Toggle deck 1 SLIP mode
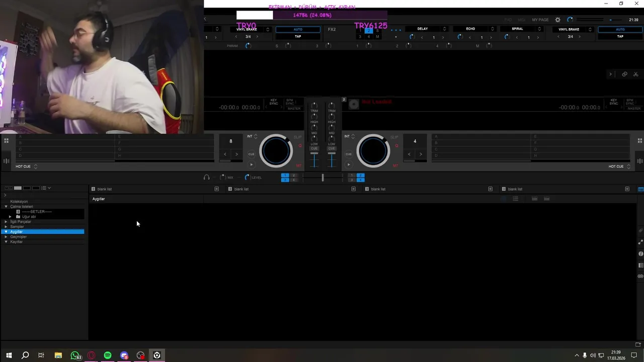 298,137
